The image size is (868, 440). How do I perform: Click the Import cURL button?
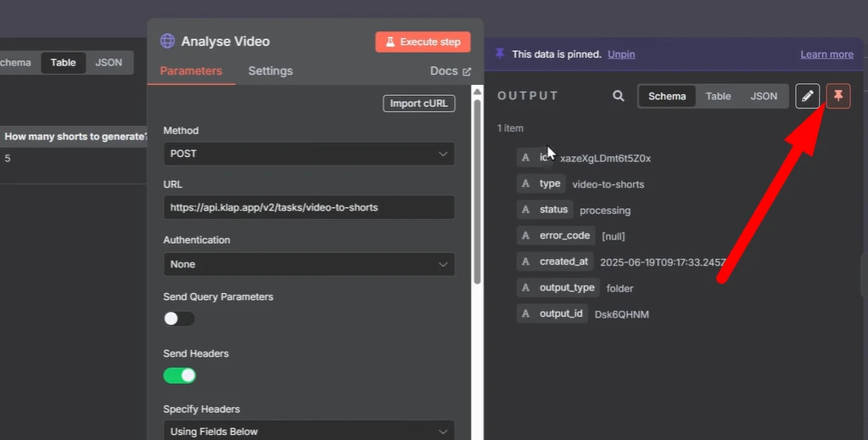(419, 104)
